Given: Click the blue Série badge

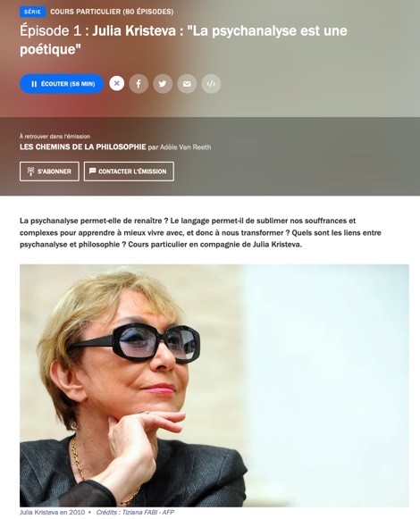Looking at the screenshot, I should [x=32, y=12].
